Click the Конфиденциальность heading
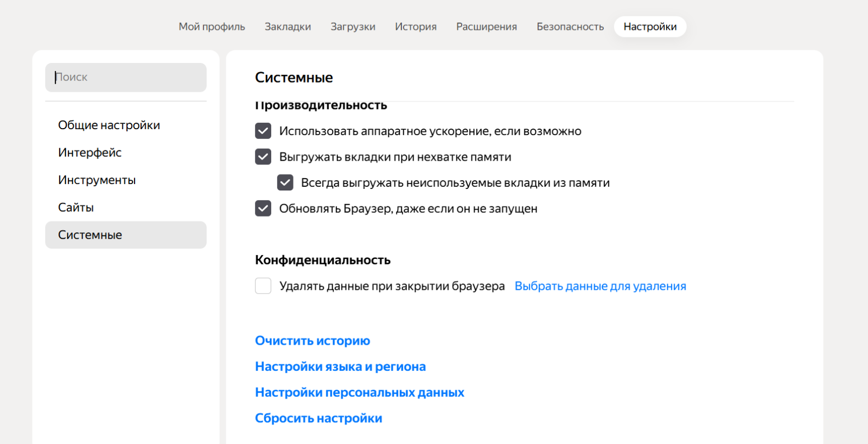The height and width of the screenshot is (444, 868). pos(323,260)
